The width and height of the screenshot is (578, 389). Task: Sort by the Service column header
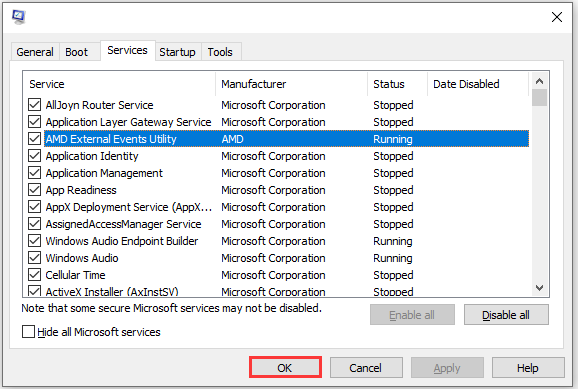click(x=119, y=84)
